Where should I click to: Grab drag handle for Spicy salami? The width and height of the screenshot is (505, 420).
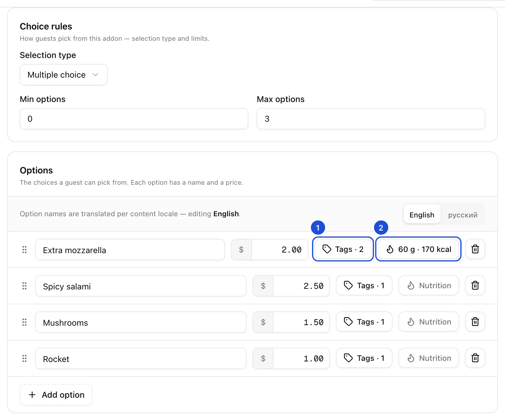[x=24, y=286]
